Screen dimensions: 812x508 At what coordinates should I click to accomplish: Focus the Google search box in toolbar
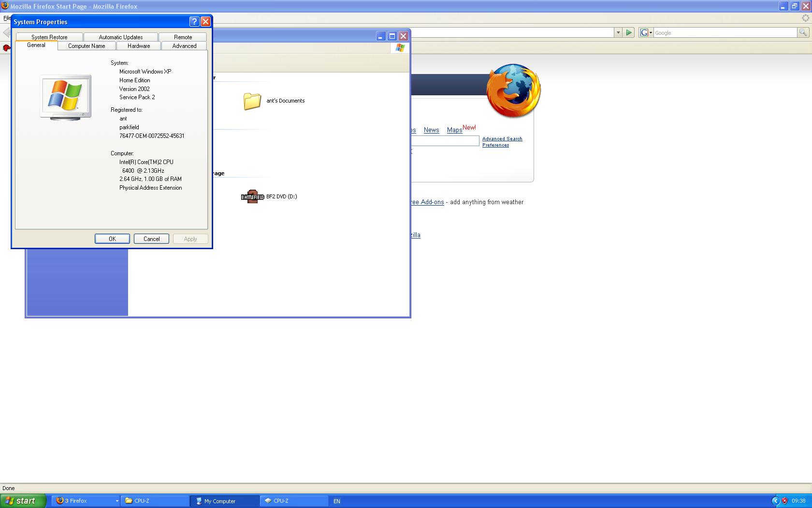(725, 32)
